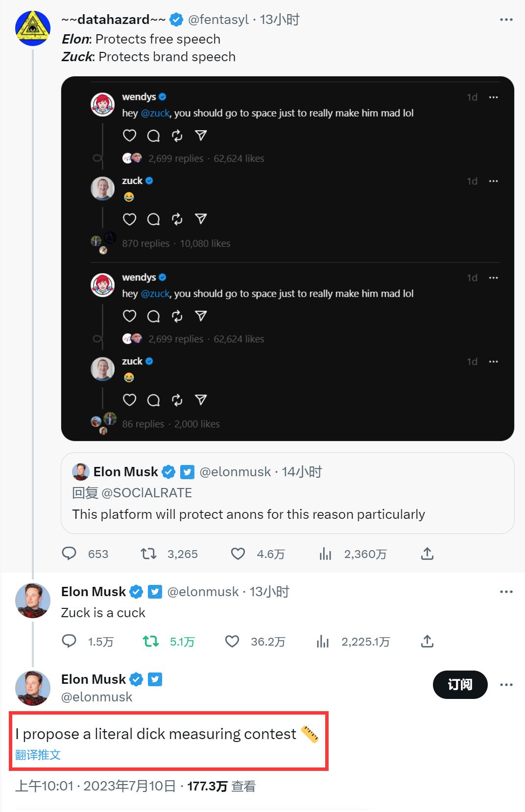Click 翻译推文 to translate the tweet
The width and height of the screenshot is (525, 812).
pyautogui.click(x=38, y=755)
